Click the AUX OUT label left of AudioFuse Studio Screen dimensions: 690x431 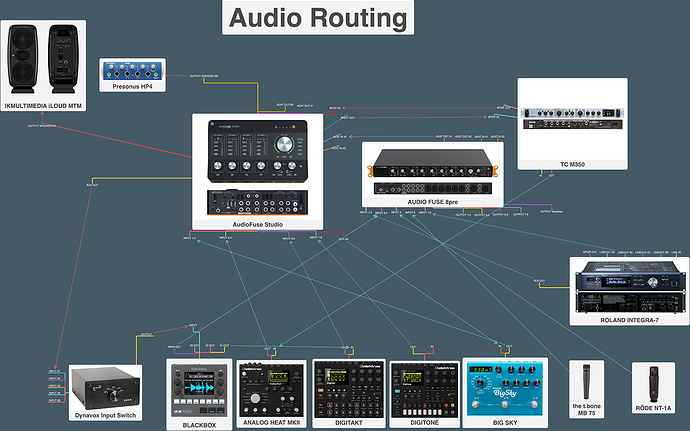92,185
